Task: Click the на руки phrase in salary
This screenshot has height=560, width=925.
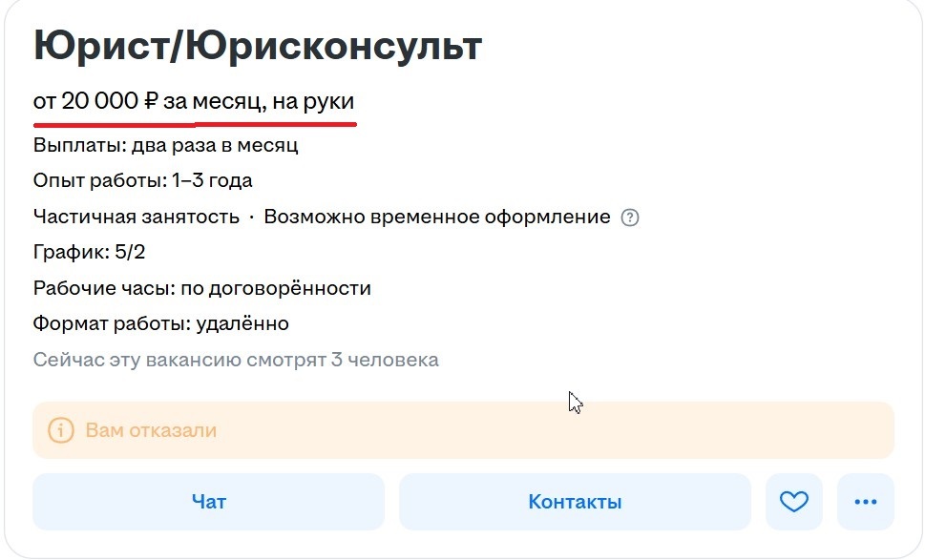Action: pyautogui.click(x=313, y=101)
